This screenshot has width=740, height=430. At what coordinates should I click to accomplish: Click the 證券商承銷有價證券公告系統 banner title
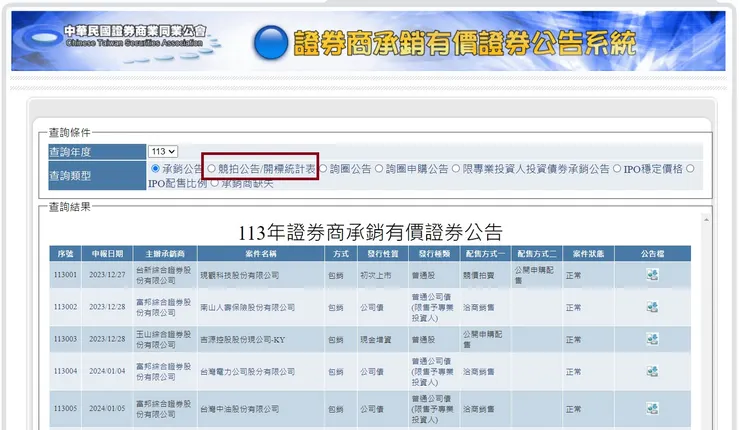465,43
